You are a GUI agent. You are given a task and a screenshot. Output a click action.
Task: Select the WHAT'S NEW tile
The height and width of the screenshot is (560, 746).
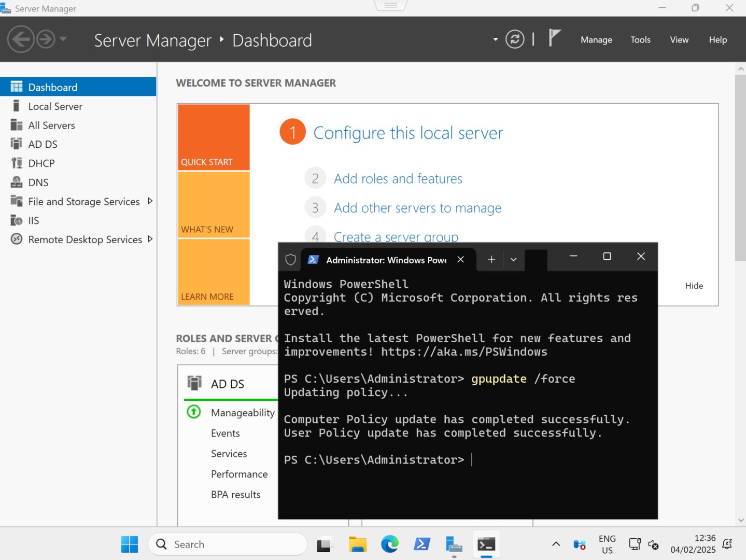tap(214, 205)
